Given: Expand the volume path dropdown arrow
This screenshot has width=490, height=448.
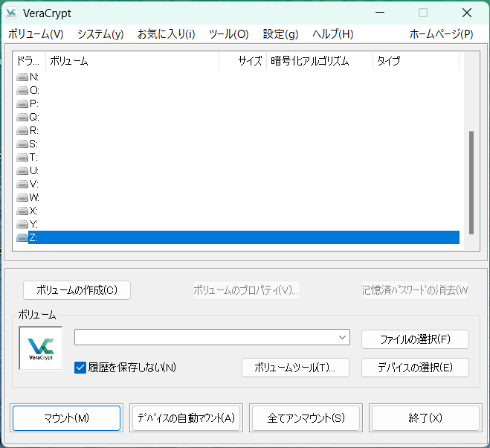Looking at the screenshot, I should 342,337.
